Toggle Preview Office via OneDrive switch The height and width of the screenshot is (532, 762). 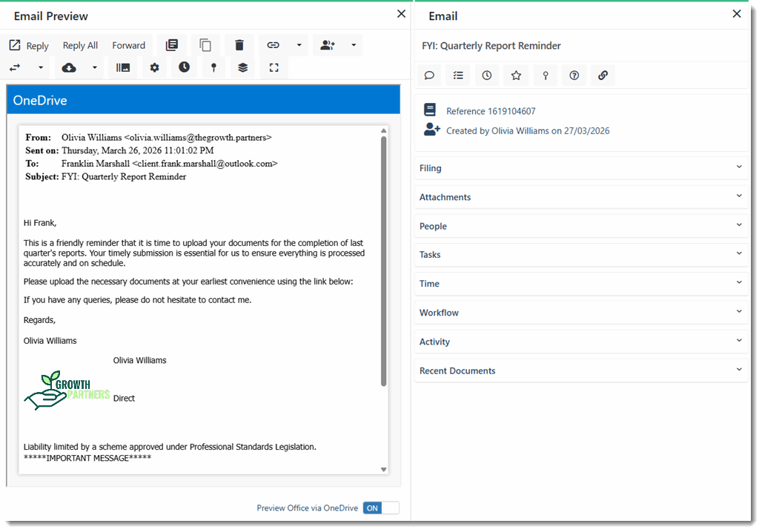[381, 508]
